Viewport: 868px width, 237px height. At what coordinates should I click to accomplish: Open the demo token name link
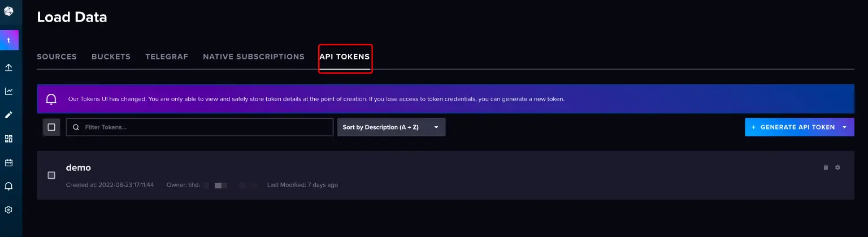pos(79,167)
